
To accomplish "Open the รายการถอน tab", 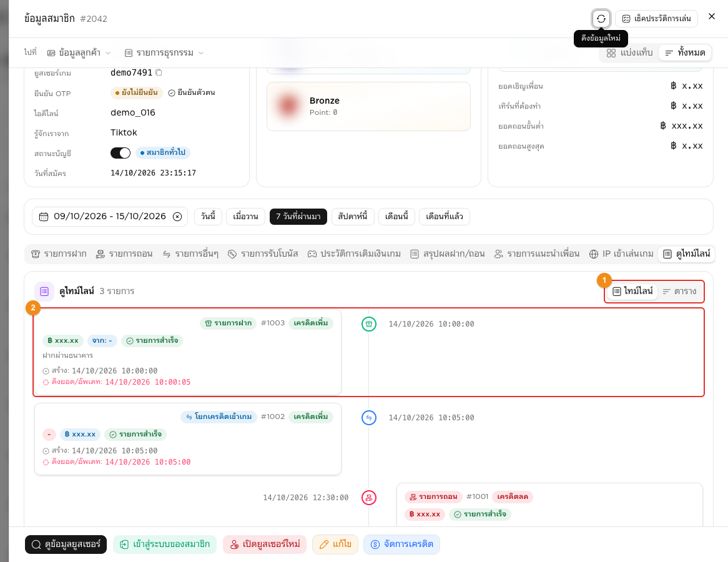I will coord(124,254).
